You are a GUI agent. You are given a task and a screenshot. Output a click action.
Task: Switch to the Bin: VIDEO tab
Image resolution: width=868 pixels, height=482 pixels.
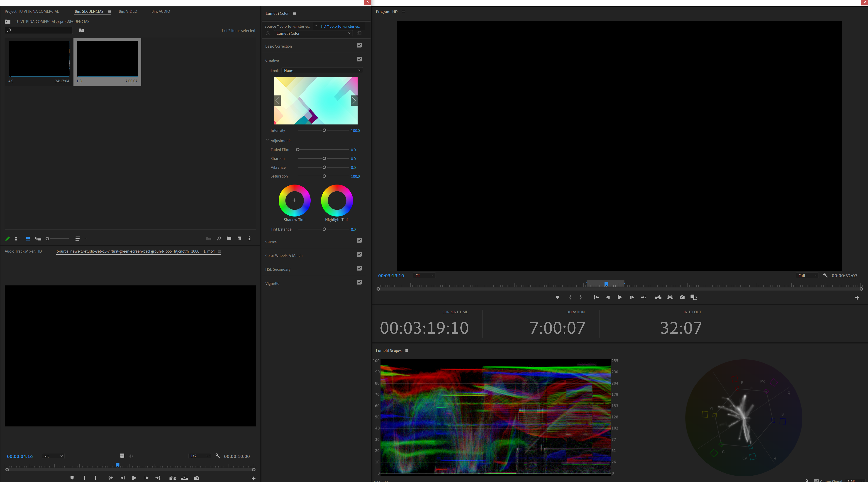click(128, 11)
